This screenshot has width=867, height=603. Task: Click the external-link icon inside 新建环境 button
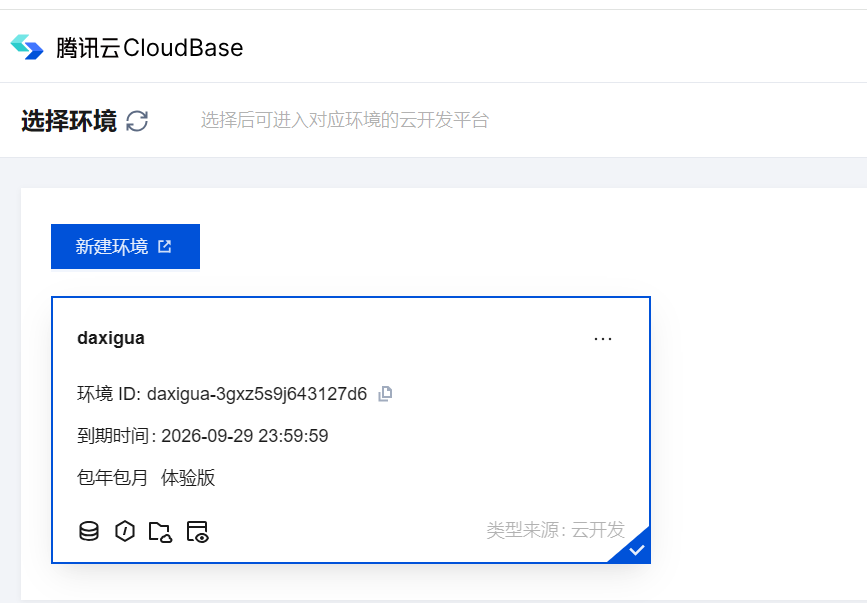click(164, 245)
